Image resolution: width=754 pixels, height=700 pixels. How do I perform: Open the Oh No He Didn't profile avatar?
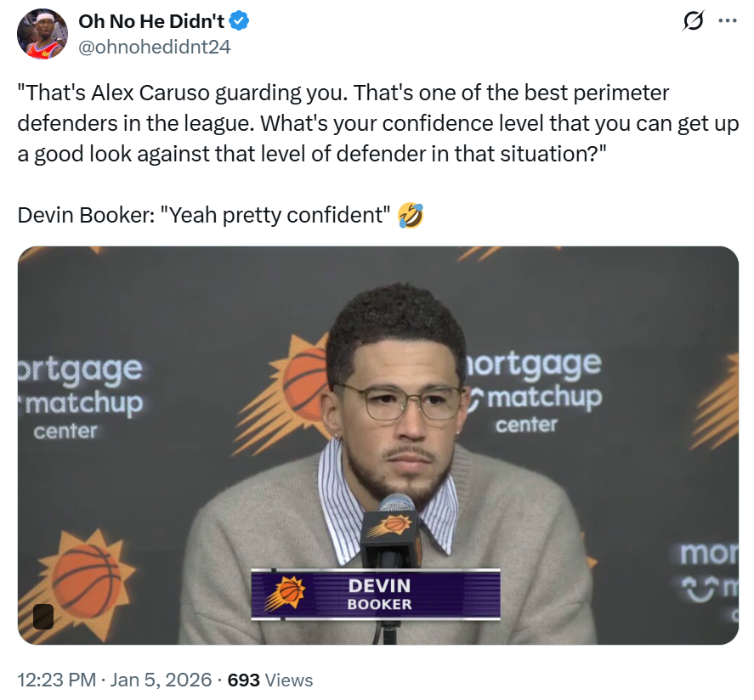pyautogui.click(x=42, y=34)
